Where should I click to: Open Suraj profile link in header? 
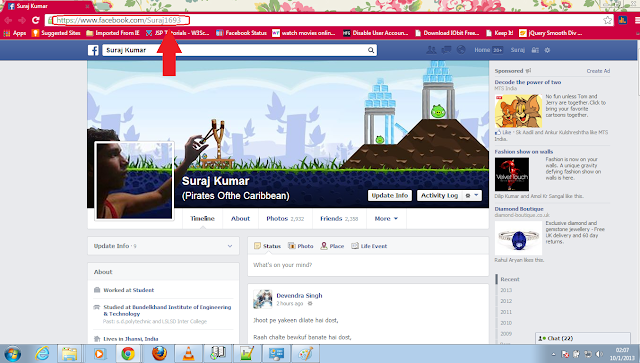518,50
